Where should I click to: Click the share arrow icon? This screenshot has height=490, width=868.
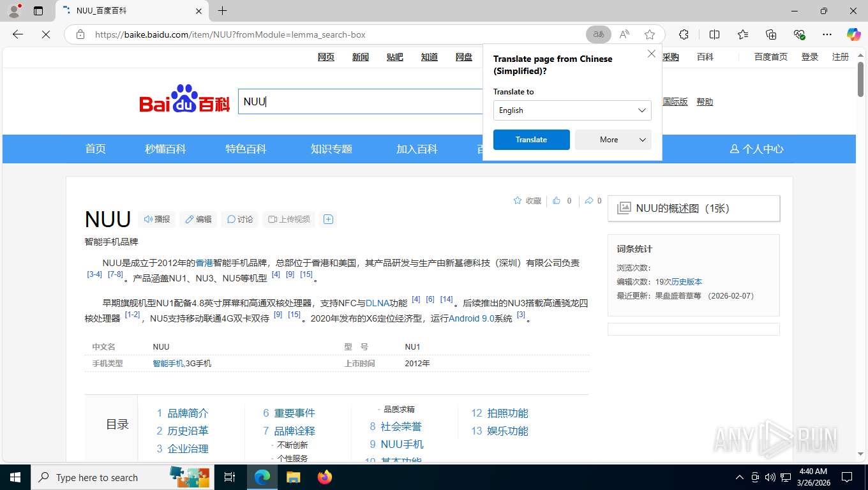coord(588,200)
